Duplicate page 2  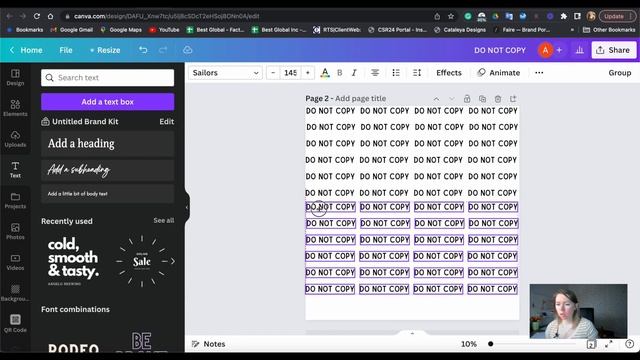point(482,99)
